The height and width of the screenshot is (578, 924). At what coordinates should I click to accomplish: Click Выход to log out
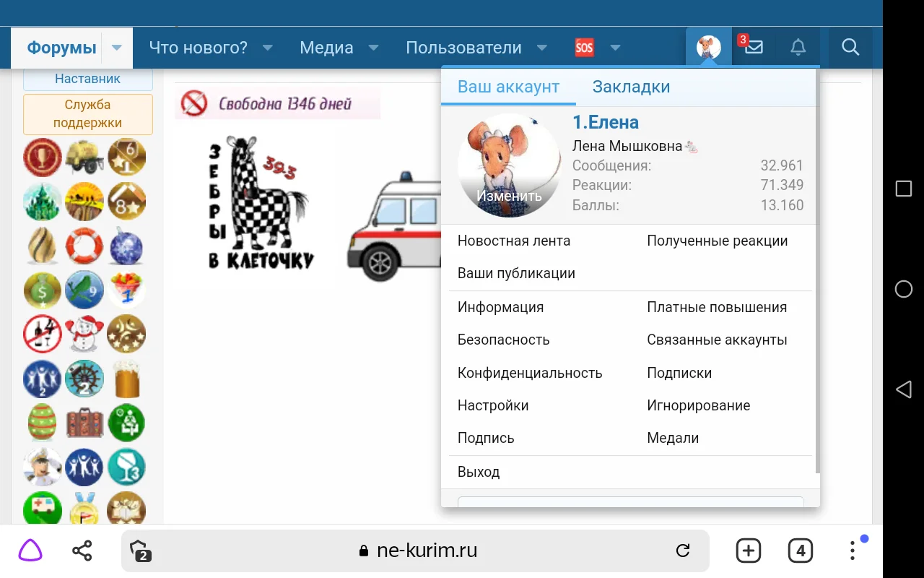pyautogui.click(x=479, y=471)
